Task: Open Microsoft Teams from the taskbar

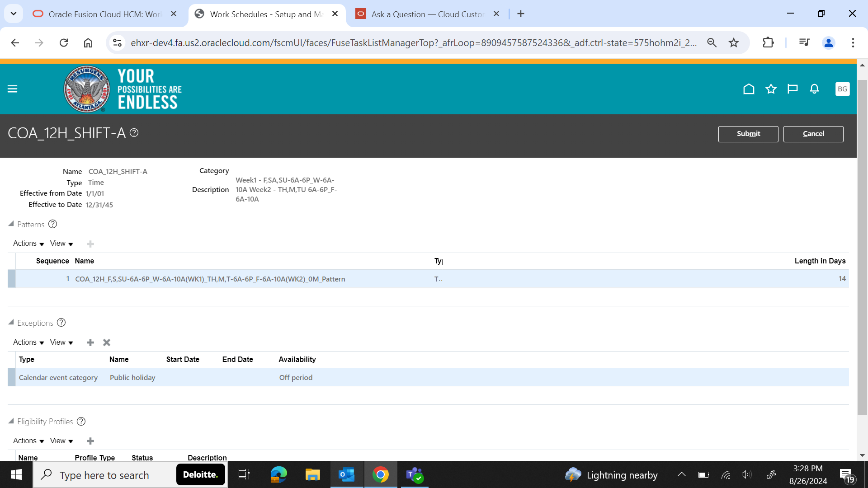Action: 414,474
